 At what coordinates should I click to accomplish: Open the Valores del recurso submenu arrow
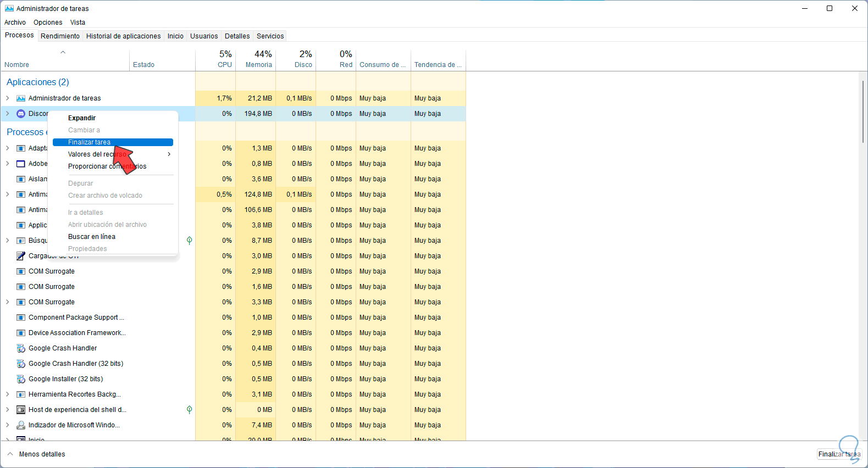click(x=169, y=154)
